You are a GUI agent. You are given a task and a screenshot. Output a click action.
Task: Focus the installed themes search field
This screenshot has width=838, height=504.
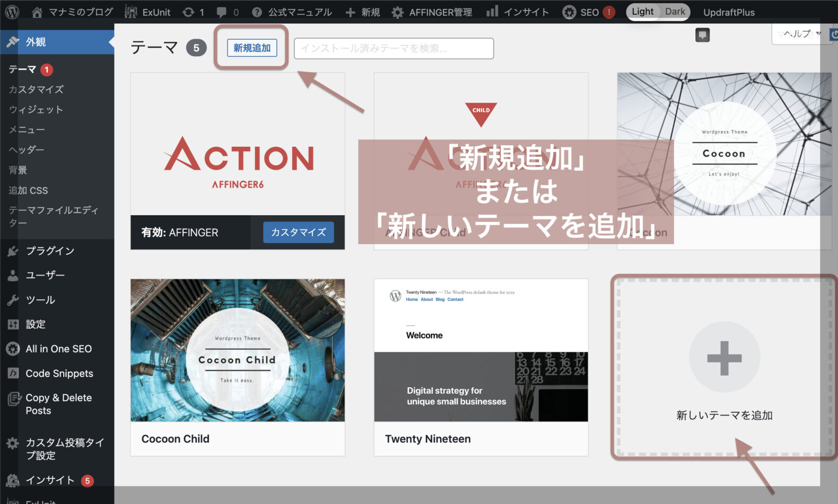coord(394,48)
